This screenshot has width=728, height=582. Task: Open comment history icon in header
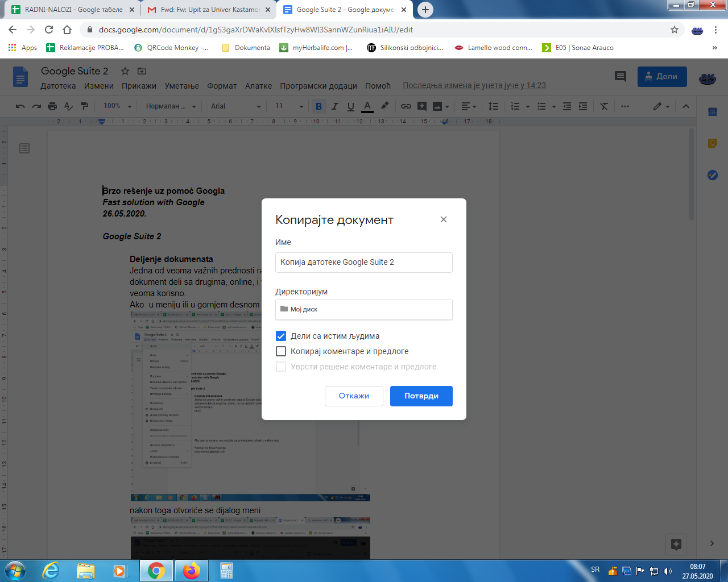(x=621, y=77)
